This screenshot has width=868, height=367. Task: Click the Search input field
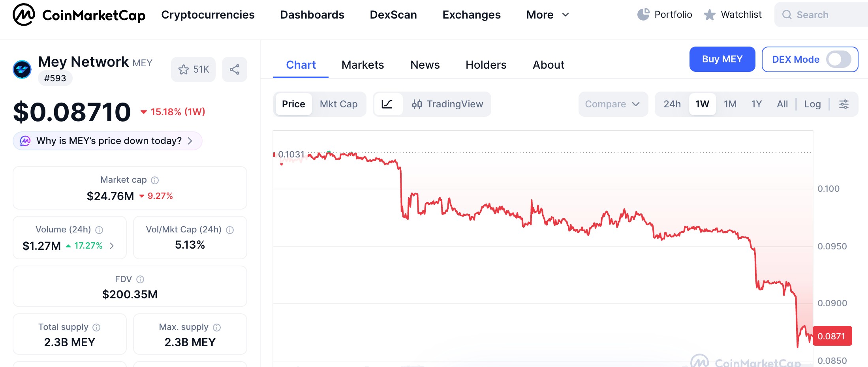coord(825,15)
